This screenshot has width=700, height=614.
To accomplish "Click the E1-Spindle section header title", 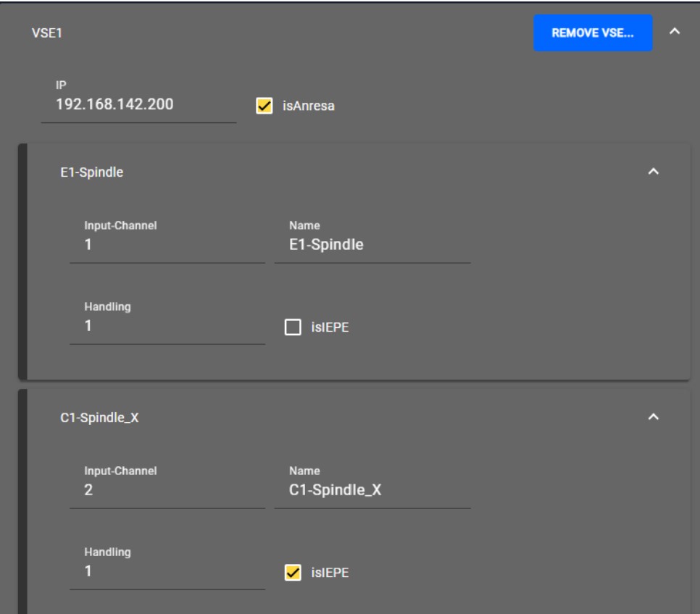I will point(91,172).
